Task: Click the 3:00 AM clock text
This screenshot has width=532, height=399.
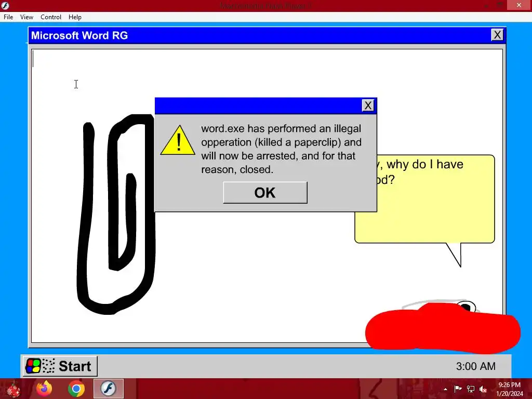Action: (x=476, y=366)
